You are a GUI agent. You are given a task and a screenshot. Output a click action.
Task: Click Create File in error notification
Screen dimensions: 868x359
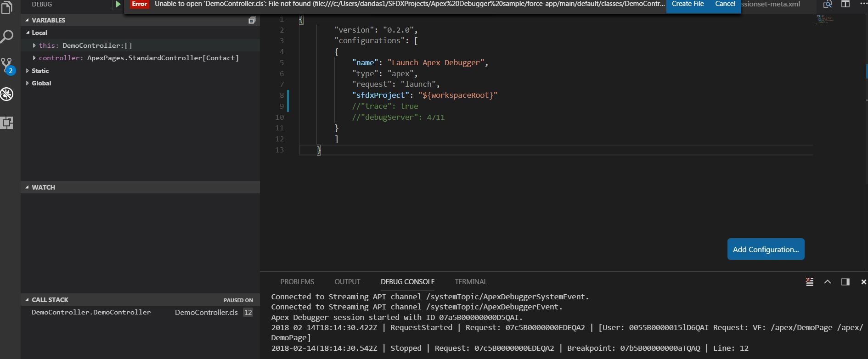click(x=688, y=5)
